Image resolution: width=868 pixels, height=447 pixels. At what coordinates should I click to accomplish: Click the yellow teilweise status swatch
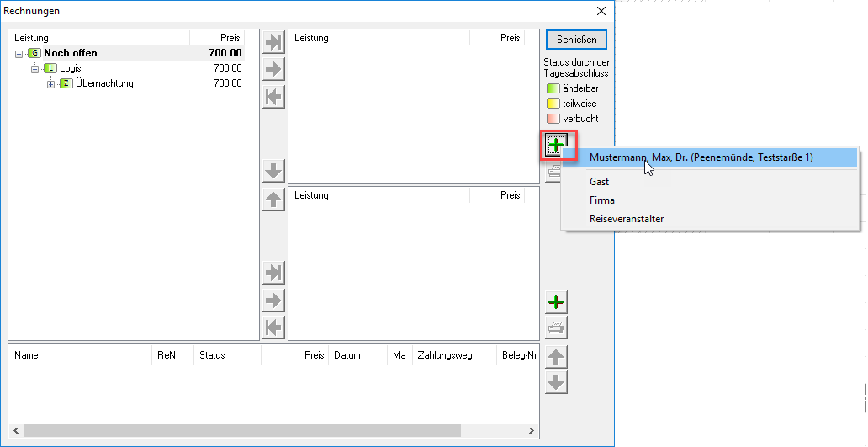coord(553,104)
